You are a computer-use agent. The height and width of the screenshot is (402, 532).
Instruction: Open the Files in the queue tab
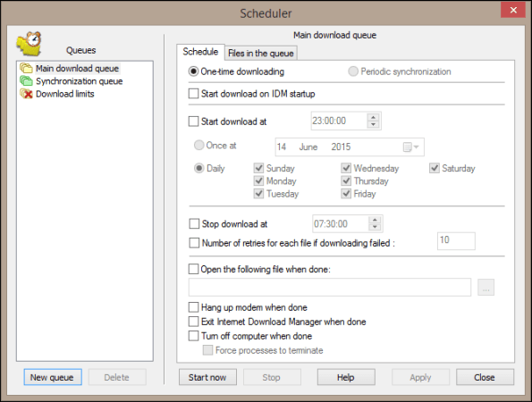tap(260, 54)
